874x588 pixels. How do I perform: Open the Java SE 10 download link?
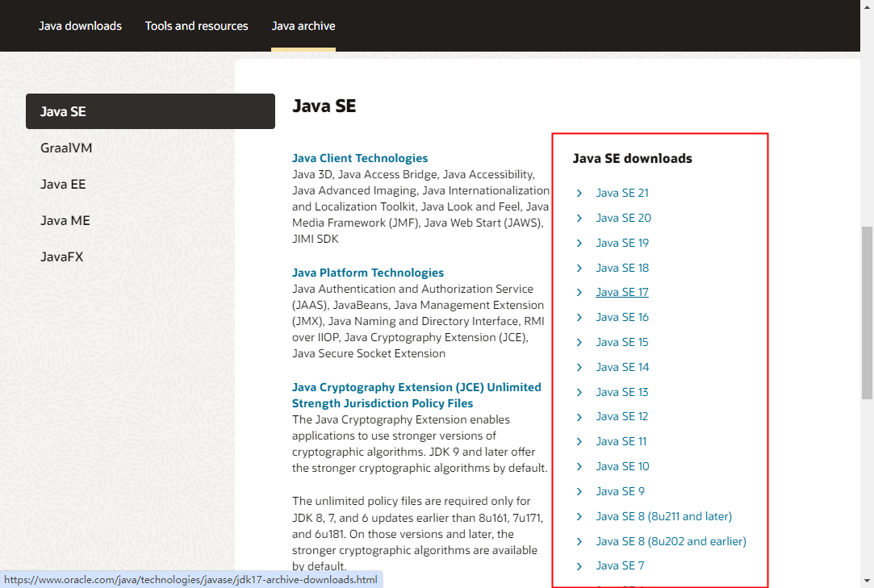coord(622,466)
